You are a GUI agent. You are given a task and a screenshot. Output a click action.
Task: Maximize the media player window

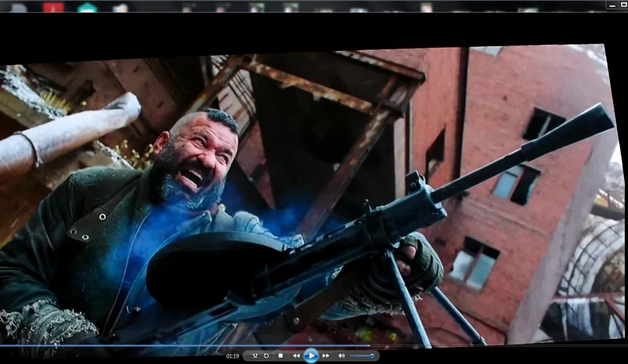pos(623,5)
